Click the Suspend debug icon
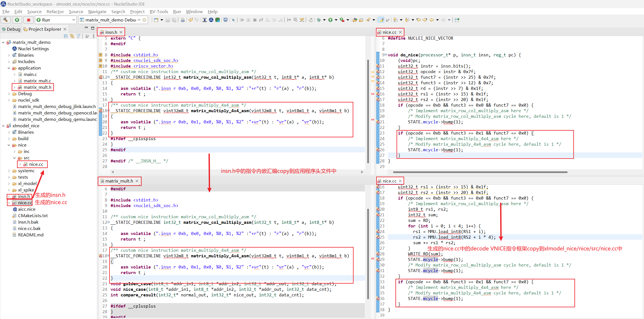This screenshot has height=319, width=644. tap(248, 20)
